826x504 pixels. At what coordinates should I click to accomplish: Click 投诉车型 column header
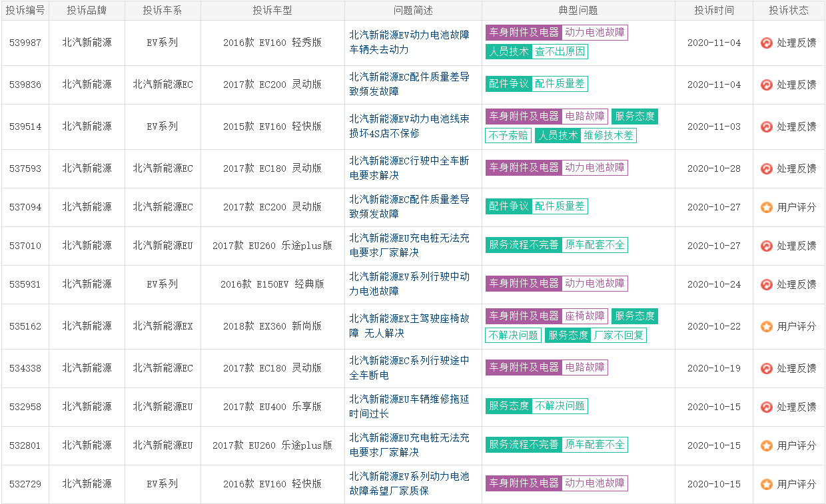(272, 11)
